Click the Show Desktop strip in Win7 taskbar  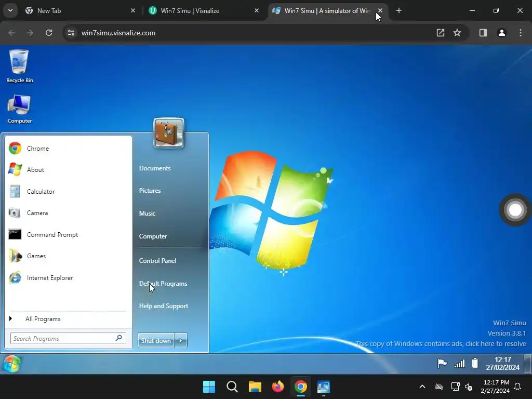[527, 363]
